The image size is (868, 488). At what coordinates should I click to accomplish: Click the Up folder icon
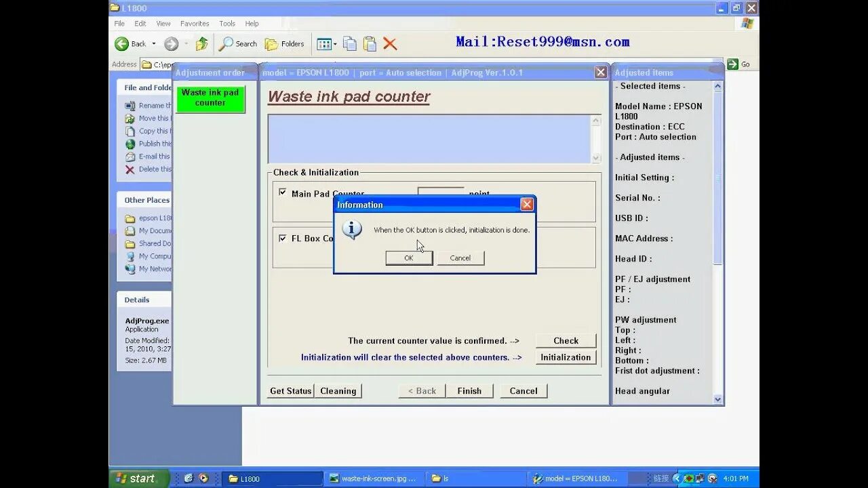(202, 44)
